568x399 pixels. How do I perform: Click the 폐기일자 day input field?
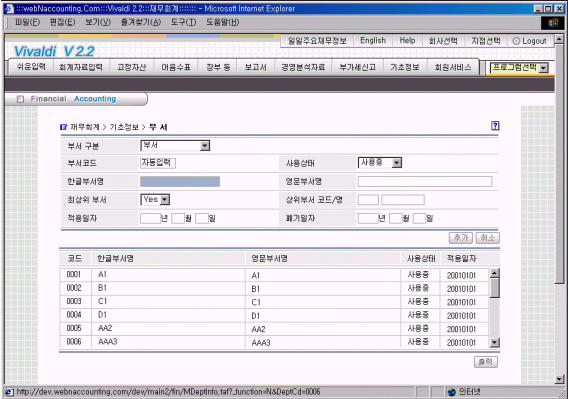coord(419,218)
